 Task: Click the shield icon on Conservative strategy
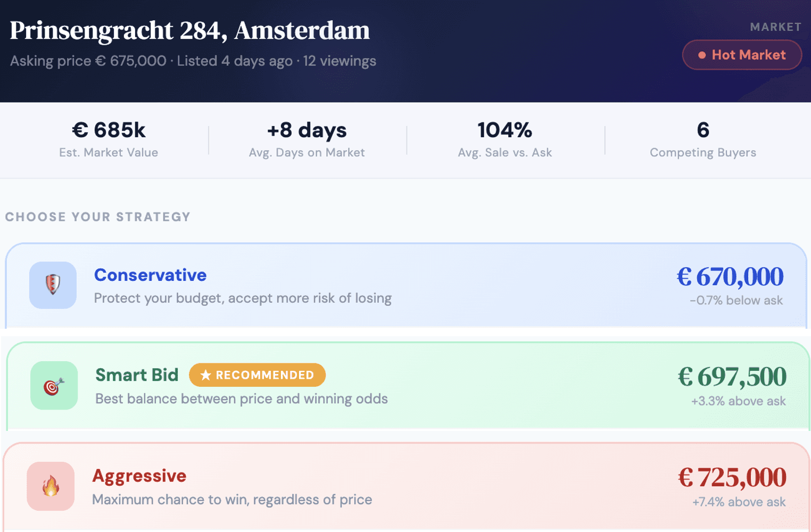click(53, 285)
